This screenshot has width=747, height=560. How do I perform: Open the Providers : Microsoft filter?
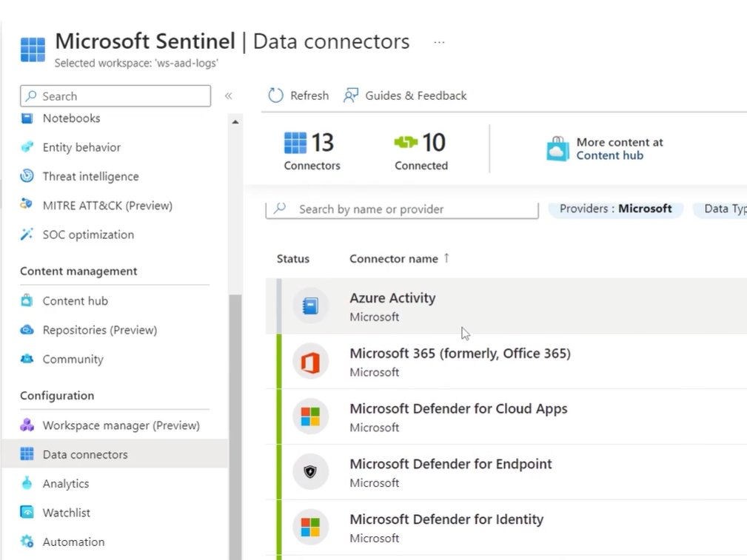[x=615, y=209]
